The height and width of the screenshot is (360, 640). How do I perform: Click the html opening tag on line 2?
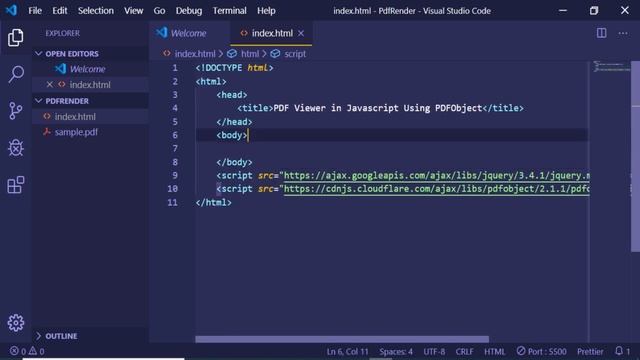(x=211, y=81)
